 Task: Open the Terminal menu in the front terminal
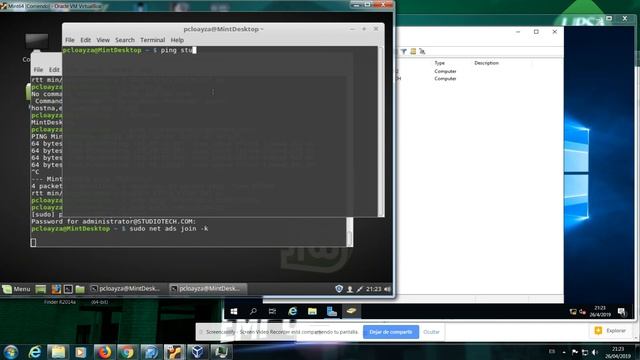(x=152, y=40)
